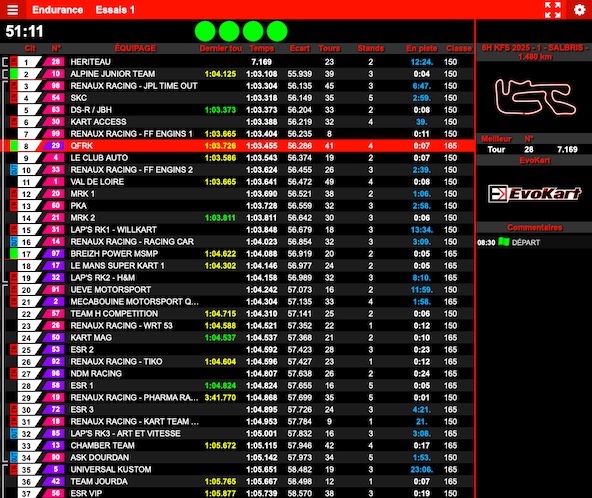The image size is (592, 498).
Task: Select the MRK 2 entry
Action: (83, 218)
